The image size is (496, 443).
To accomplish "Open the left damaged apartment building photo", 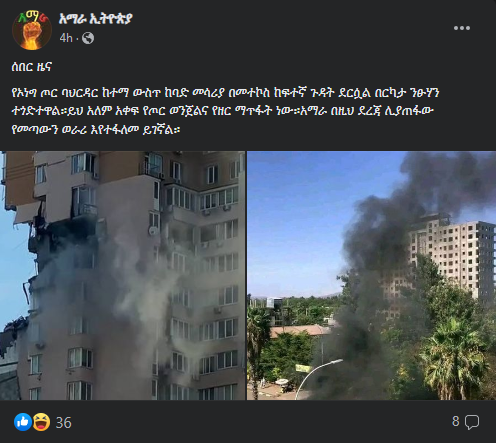I will 122,275.
